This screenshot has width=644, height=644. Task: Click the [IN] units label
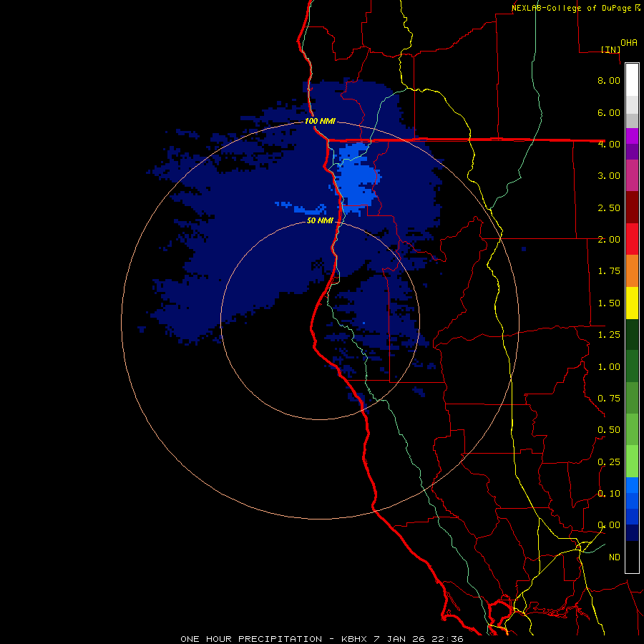tap(610, 49)
